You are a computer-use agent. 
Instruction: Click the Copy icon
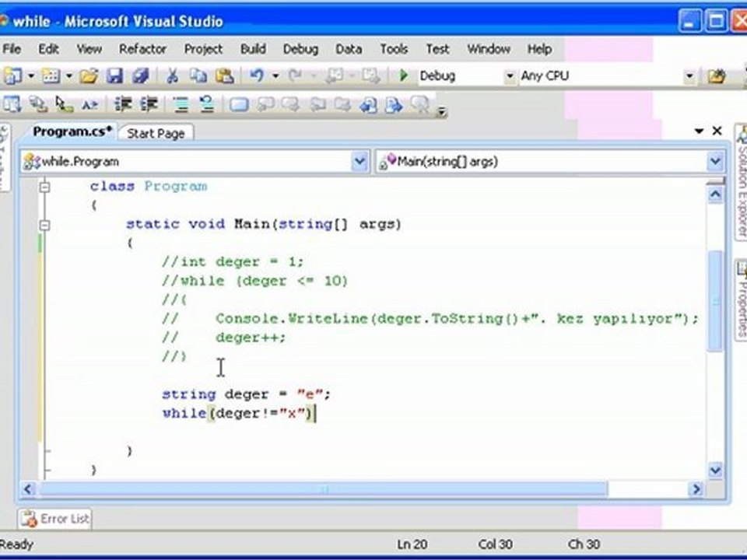[x=198, y=75]
